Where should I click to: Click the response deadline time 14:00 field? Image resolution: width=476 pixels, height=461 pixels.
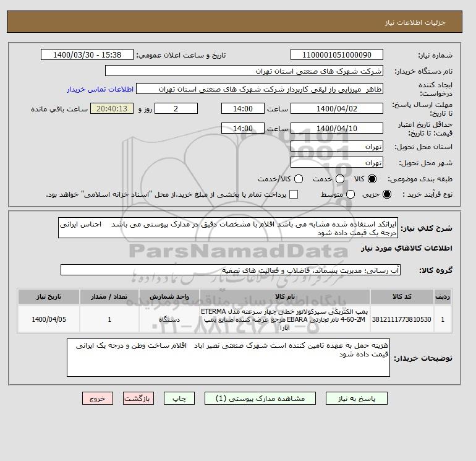point(242,108)
